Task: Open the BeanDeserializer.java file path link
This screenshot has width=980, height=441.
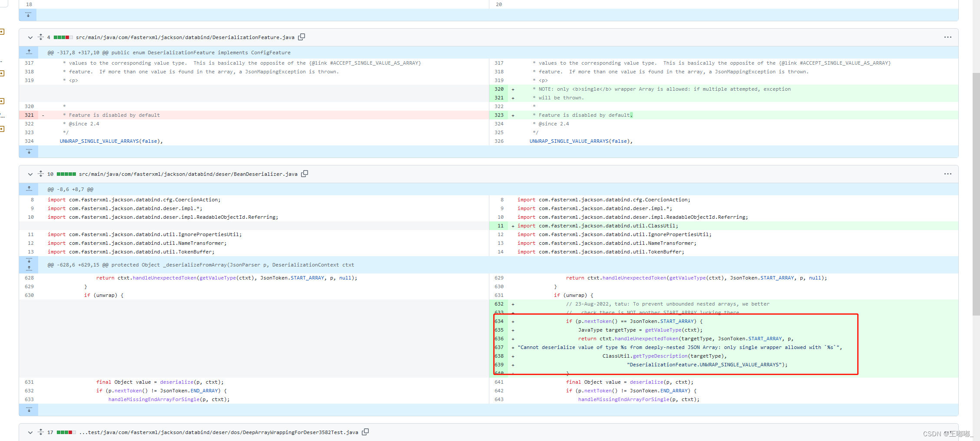Action: tap(188, 174)
